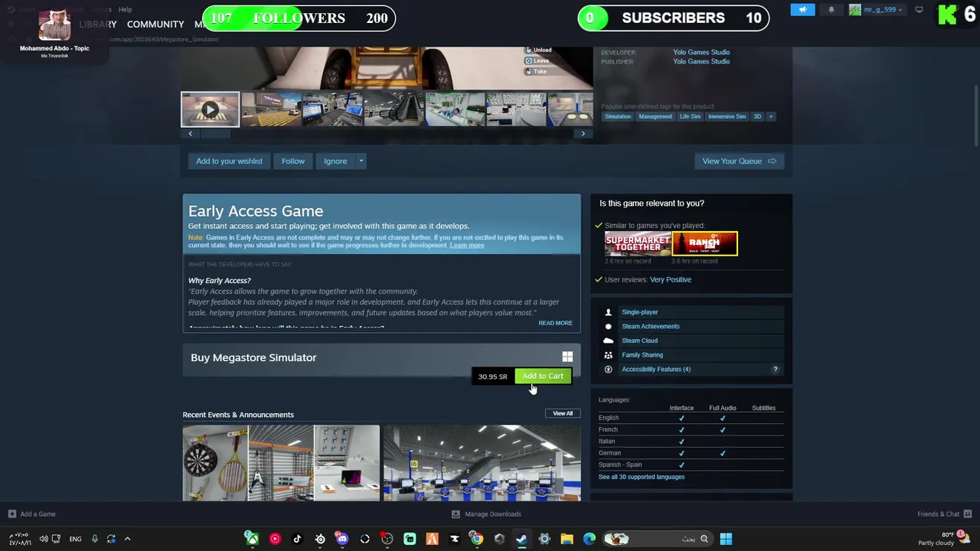This screenshot has height=551, width=980.
Task: Show previous screenshots with the left arrow
Action: coord(190,134)
